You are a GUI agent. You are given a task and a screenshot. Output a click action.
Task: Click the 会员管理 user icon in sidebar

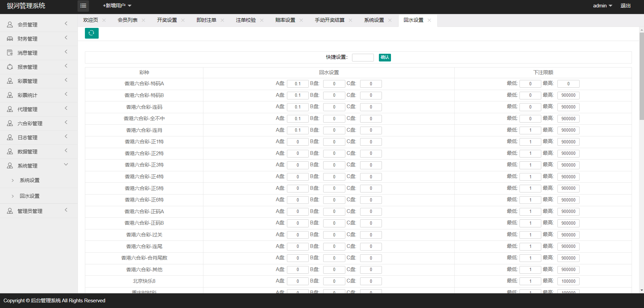tap(10, 25)
